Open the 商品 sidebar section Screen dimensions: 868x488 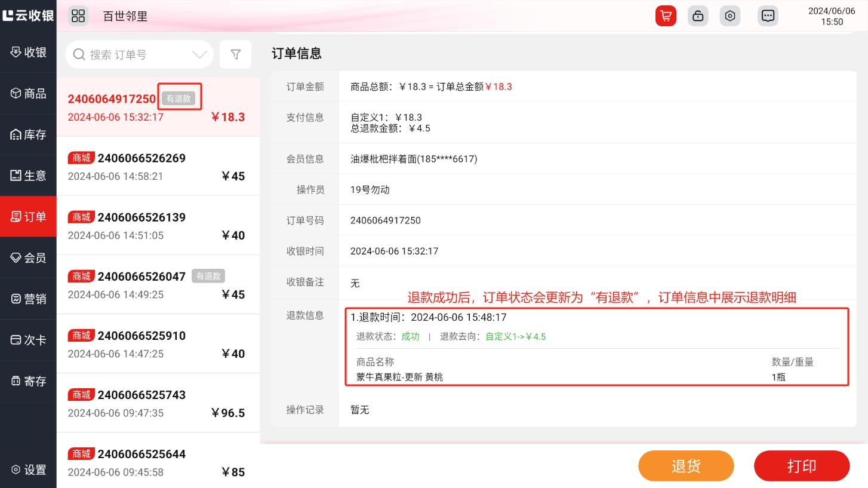coord(28,94)
